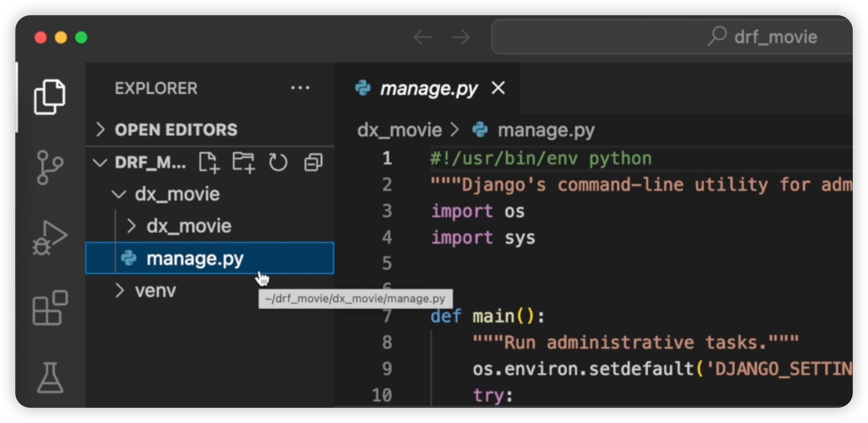Click the EXPLORER panel title
Viewport: 868px width, 423px height.
pos(156,88)
